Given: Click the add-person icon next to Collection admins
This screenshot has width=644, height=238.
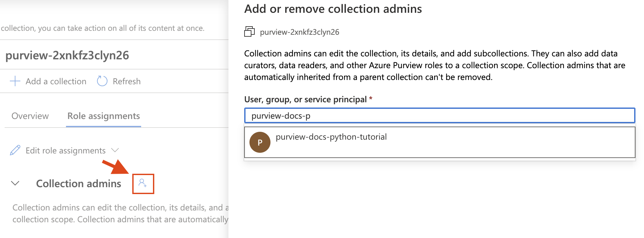Looking at the screenshot, I should tap(143, 184).
